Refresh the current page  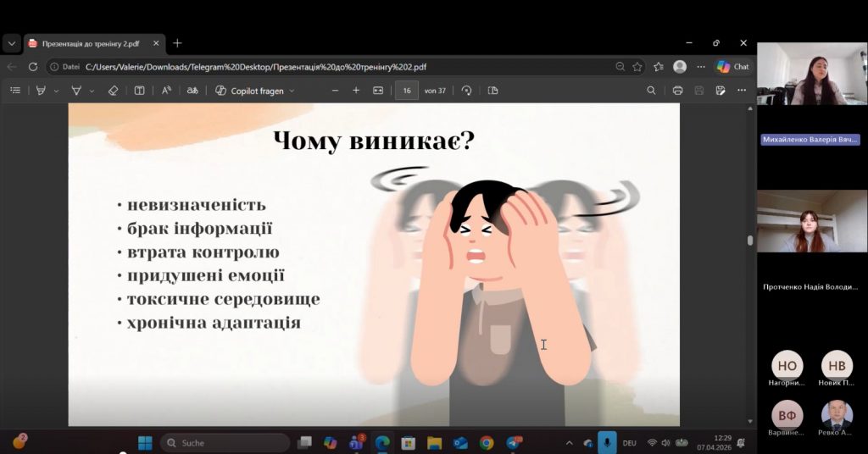point(33,66)
